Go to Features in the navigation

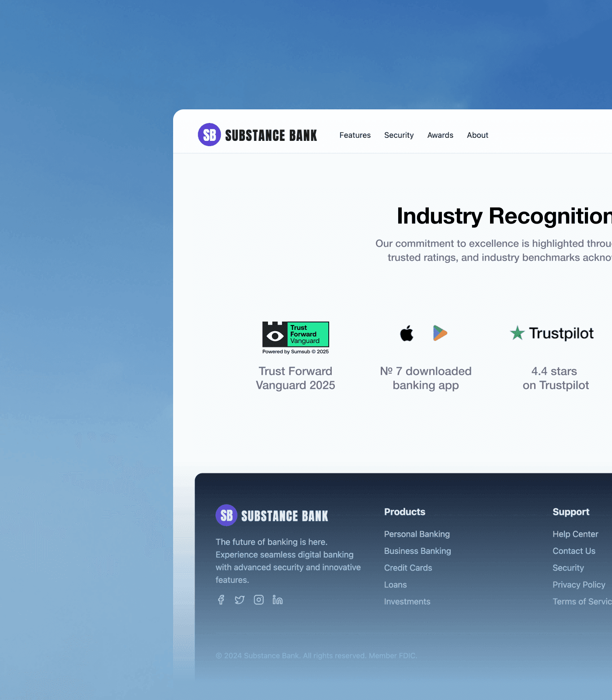(355, 135)
